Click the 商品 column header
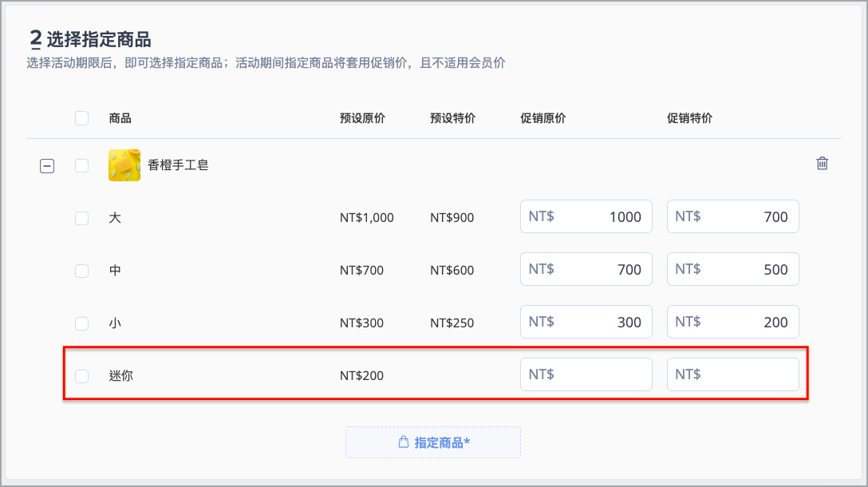868x487 pixels. point(120,118)
